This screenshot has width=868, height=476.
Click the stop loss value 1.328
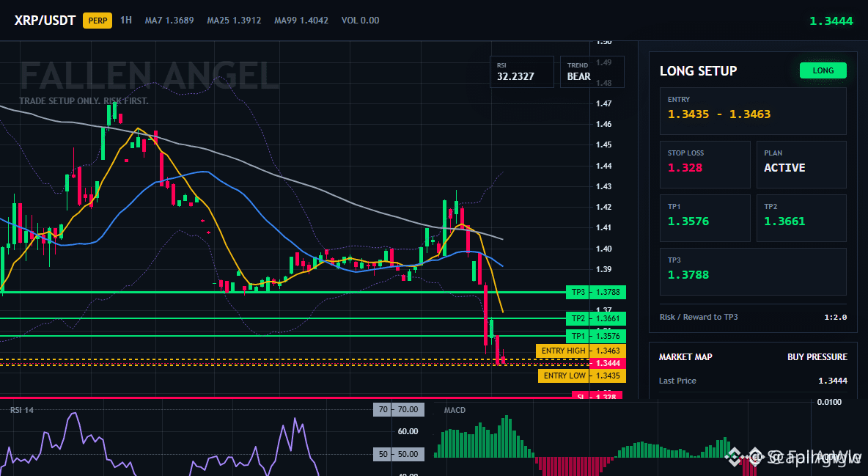685,168
